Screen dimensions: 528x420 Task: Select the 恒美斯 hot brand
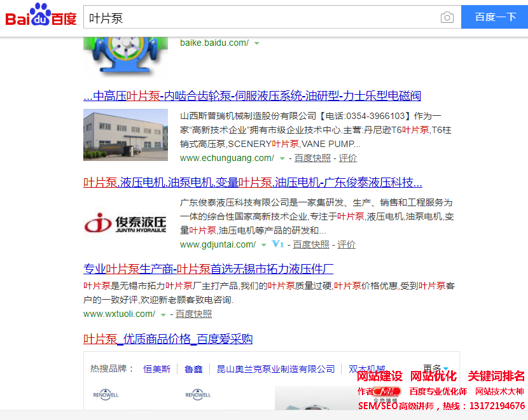156,369
